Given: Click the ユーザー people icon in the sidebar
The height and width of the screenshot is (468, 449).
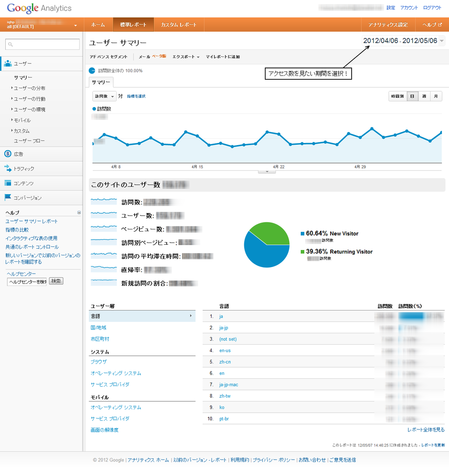Looking at the screenshot, I should coord(8,63).
